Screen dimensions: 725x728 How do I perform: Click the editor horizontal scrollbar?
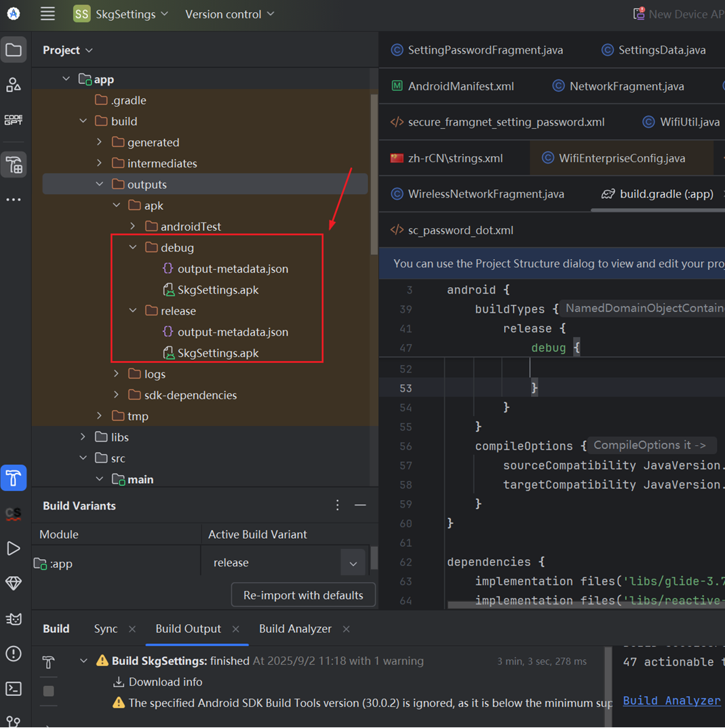[x=586, y=605]
